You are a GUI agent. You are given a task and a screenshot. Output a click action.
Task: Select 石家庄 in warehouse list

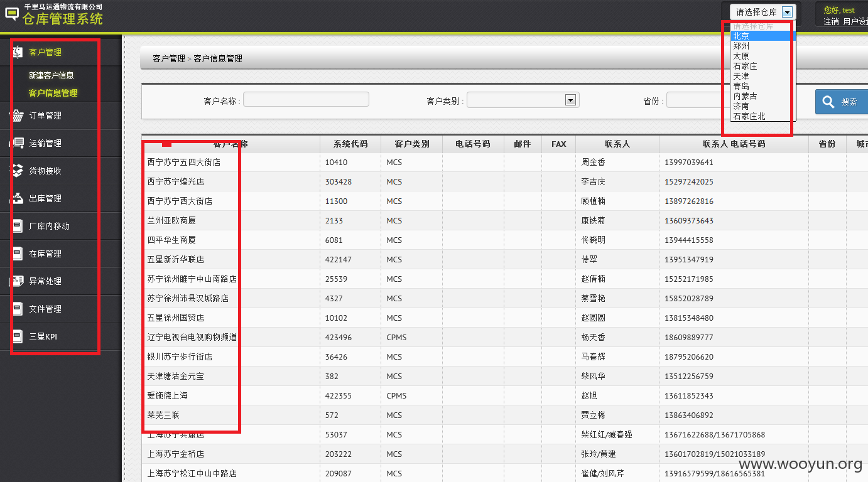pyautogui.click(x=763, y=66)
